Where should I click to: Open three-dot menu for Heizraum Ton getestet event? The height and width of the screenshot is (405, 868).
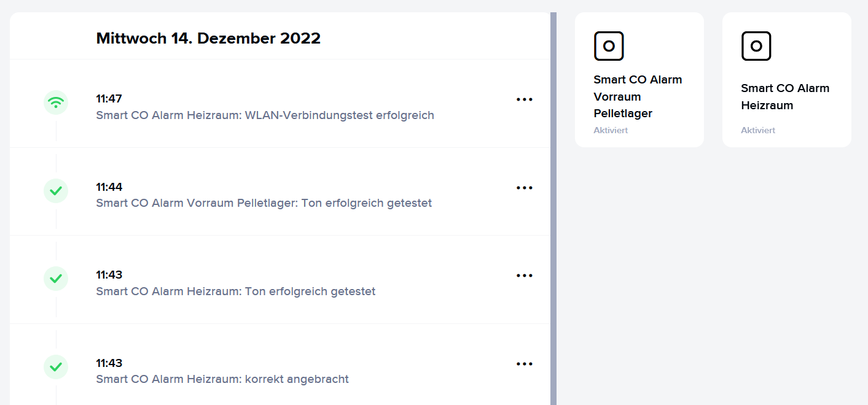click(x=525, y=276)
